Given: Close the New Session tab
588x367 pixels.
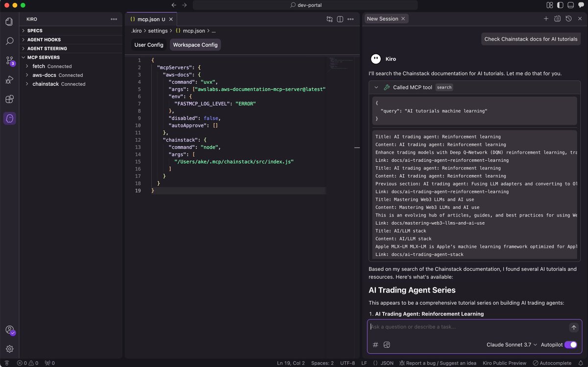Looking at the screenshot, I should tap(403, 19).
